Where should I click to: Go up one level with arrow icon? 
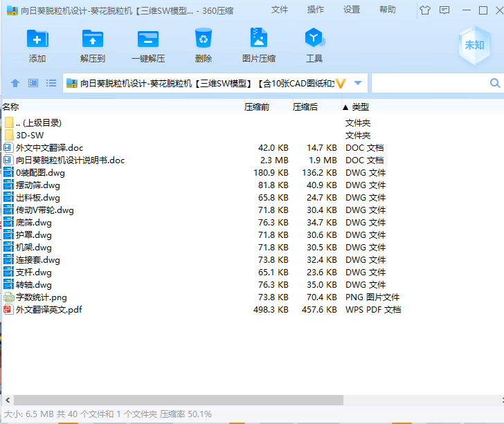15,83
